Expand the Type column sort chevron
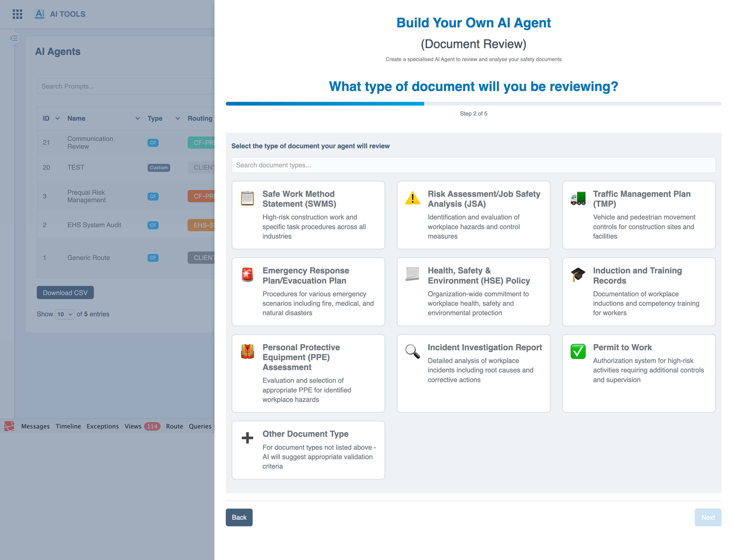 [x=178, y=118]
